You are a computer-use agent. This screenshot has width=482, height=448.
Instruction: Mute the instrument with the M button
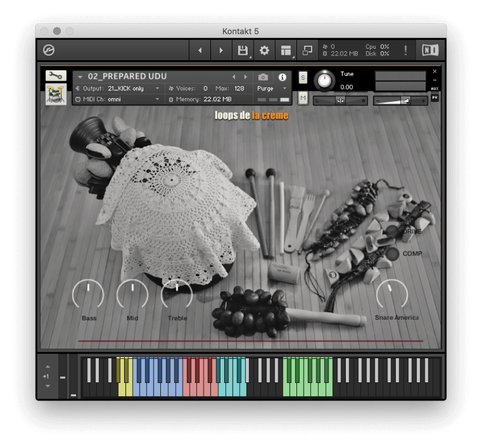tap(303, 98)
